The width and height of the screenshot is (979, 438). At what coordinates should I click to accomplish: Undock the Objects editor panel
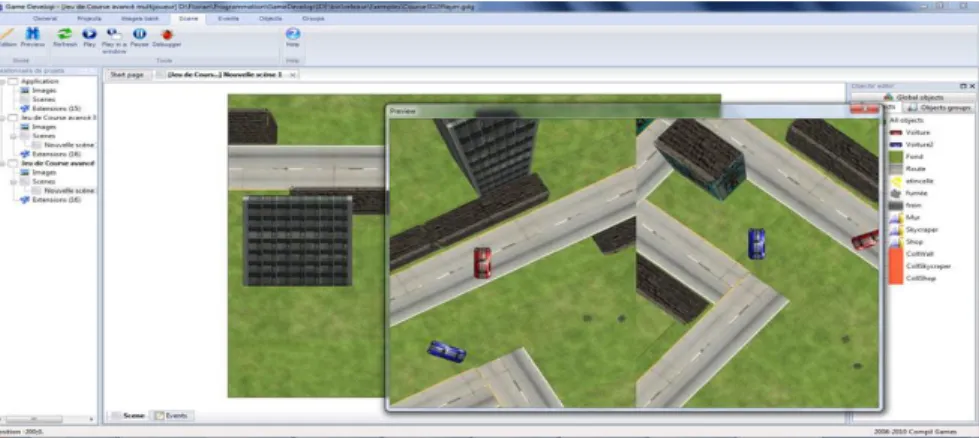click(963, 86)
